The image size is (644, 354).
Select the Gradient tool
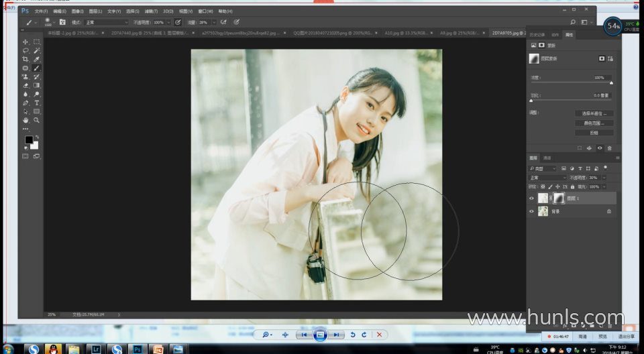[x=36, y=85]
